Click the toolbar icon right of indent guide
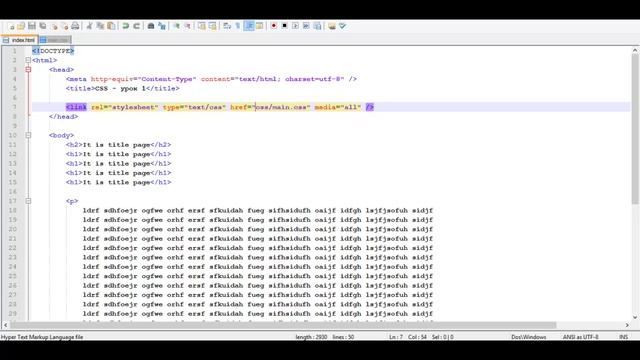 (x=259, y=26)
